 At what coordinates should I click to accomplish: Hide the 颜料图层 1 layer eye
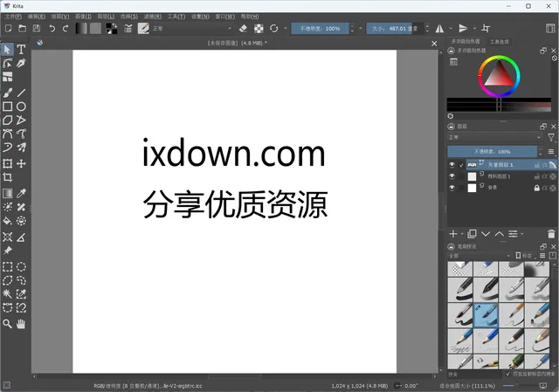click(452, 176)
